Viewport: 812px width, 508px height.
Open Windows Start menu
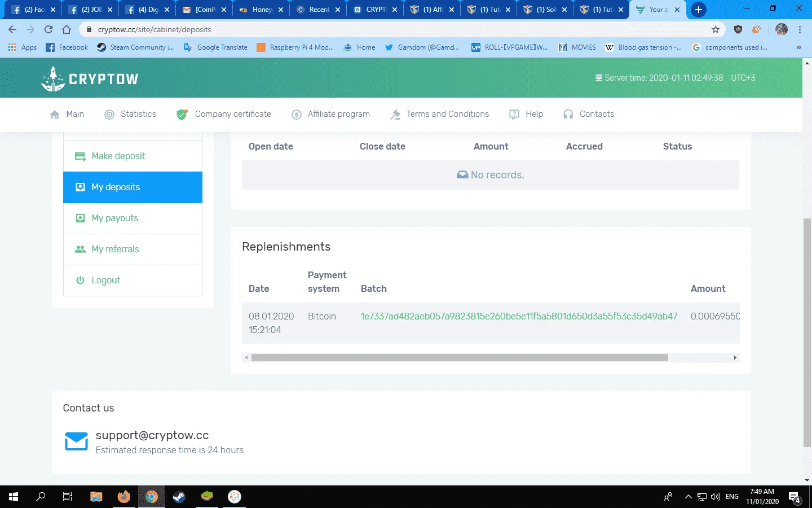tap(14, 497)
